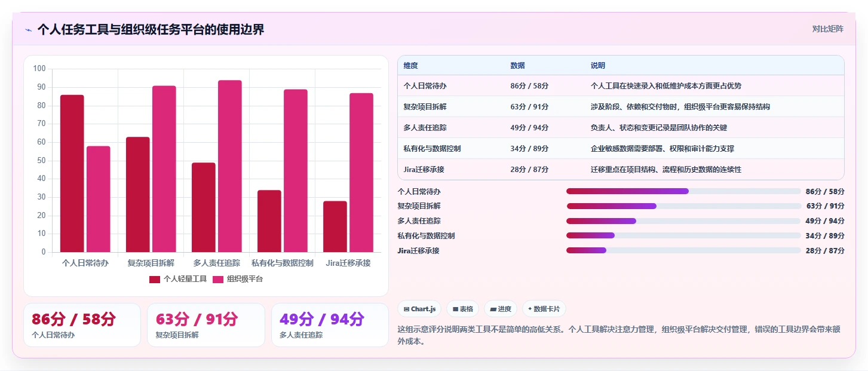This screenshot has height=371, width=868.
Task: Select the 多人责任追踪 table row label
Action: [425, 128]
